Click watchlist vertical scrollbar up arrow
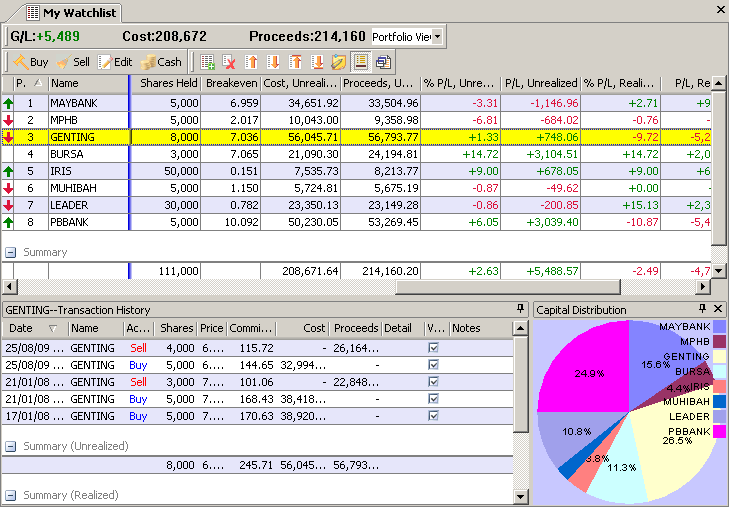This screenshot has width=729, height=507. 718,84
